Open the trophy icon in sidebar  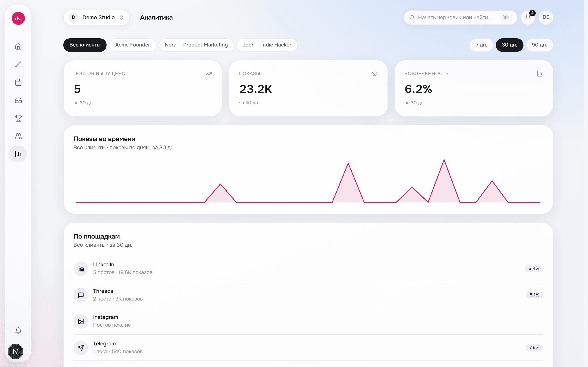point(18,118)
